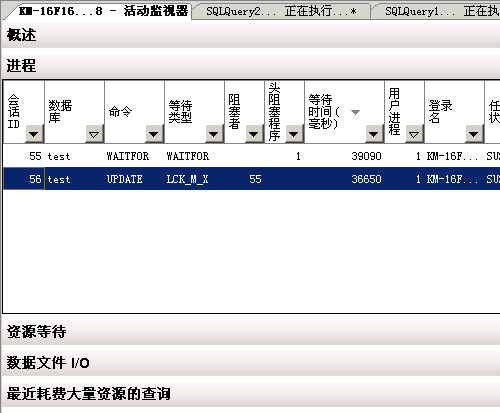The width and height of the screenshot is (500, 413).
Task: Open filter dropdown for 命令 column
Action: [x=154, y=134]
